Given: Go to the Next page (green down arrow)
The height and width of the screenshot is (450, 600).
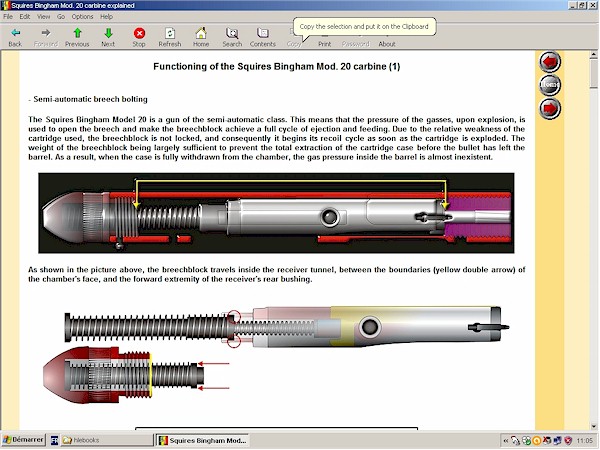Looking at the screenshot, I should point(108,37).
